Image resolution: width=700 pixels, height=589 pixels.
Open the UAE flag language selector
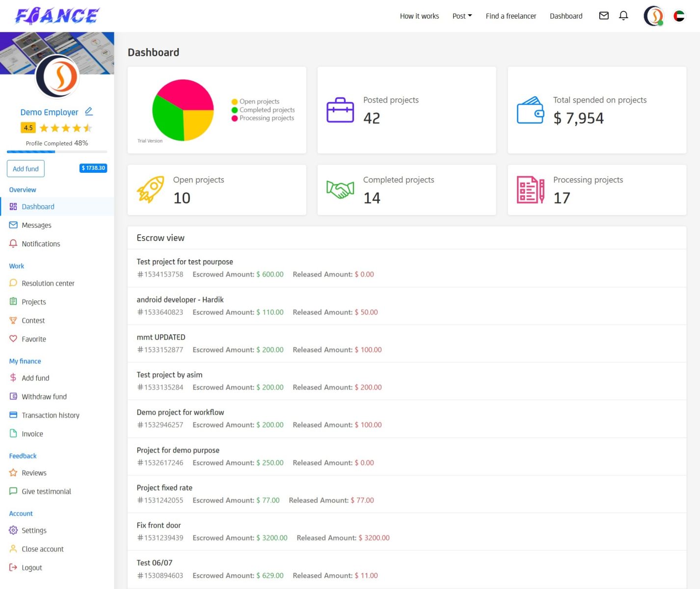click(x=679, y=16)
